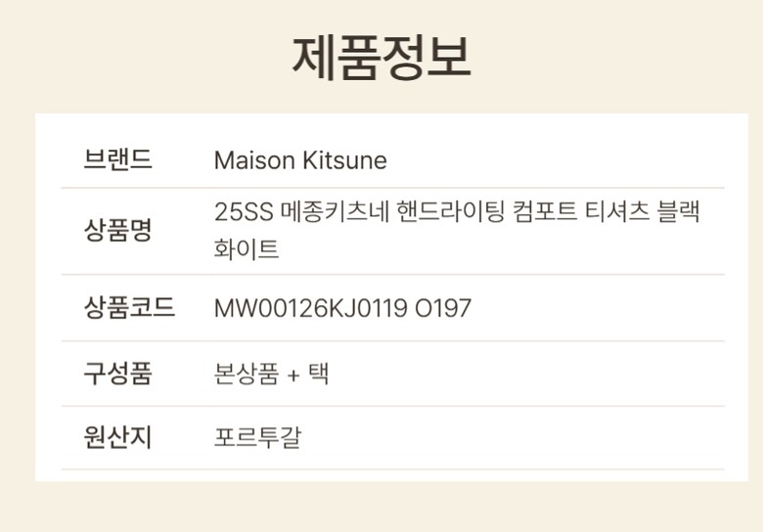The width and height of the screenshot is (763, 532).
Task: Select the 상품명 row label
Action: [118, 231]
